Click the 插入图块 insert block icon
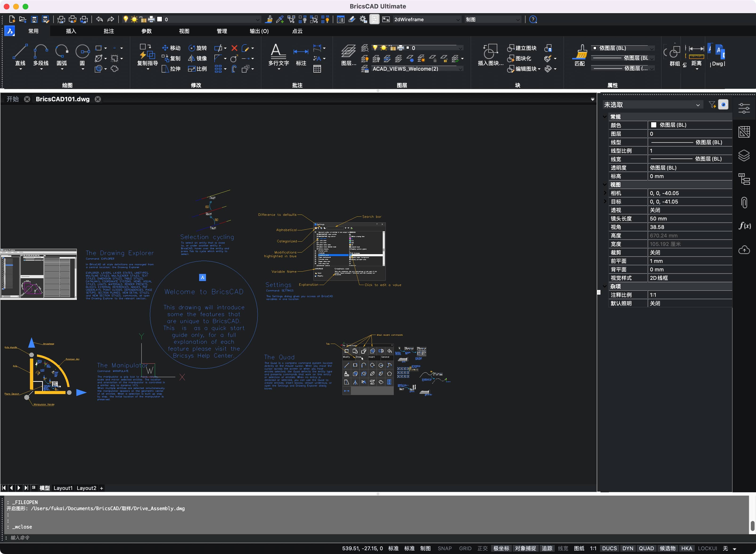Image resolution: width=756 pixels, height=554 pixels. click(x=490, y=55)
